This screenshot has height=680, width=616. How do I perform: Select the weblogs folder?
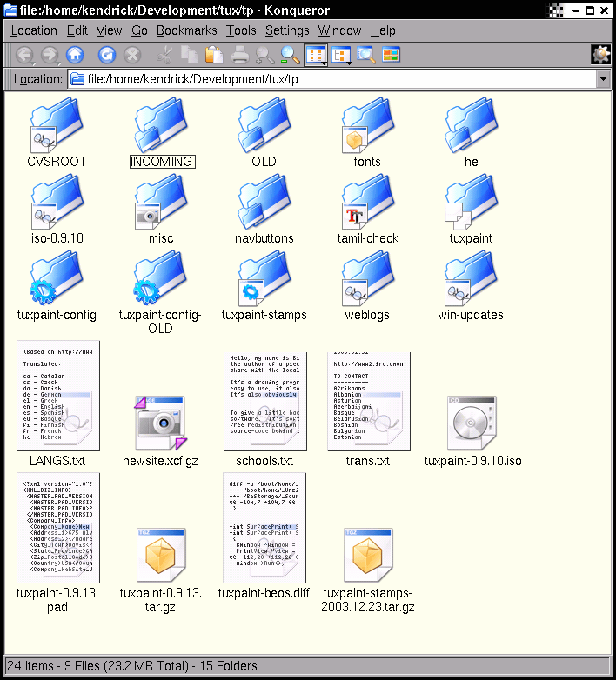coord(367,286)
